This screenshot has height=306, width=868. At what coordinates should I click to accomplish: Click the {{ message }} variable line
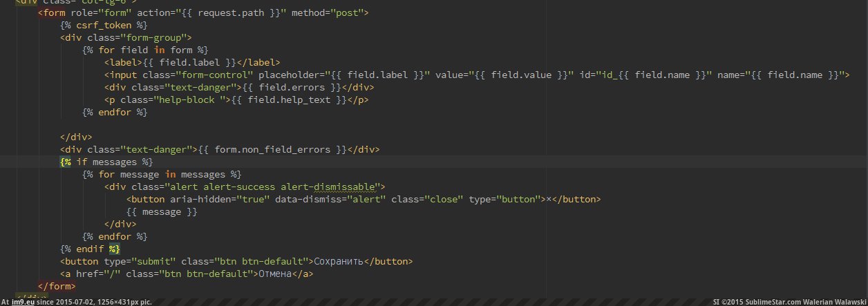[162, 211]
